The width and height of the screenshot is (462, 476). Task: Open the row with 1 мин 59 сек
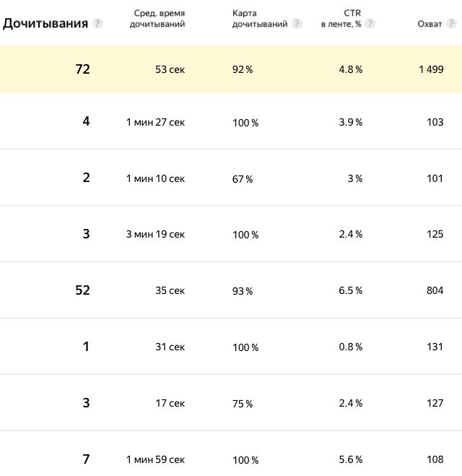click(231, 454)
